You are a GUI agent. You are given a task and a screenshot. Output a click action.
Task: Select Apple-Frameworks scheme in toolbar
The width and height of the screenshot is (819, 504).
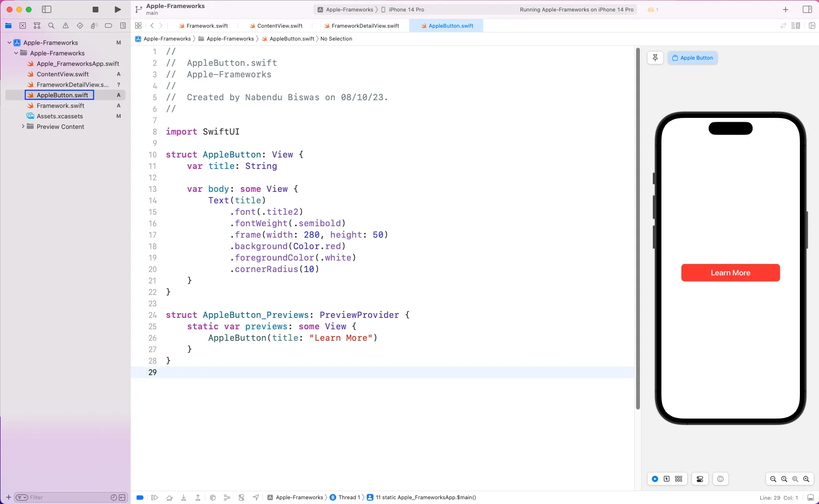345,10
